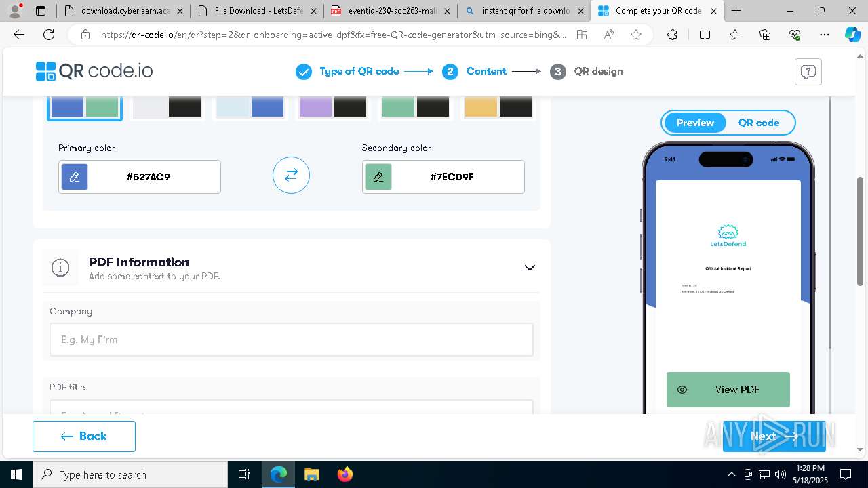Refresh the page
Image resolution: width=868 pixels, height=488 pixels.
(x=49, y=35)
